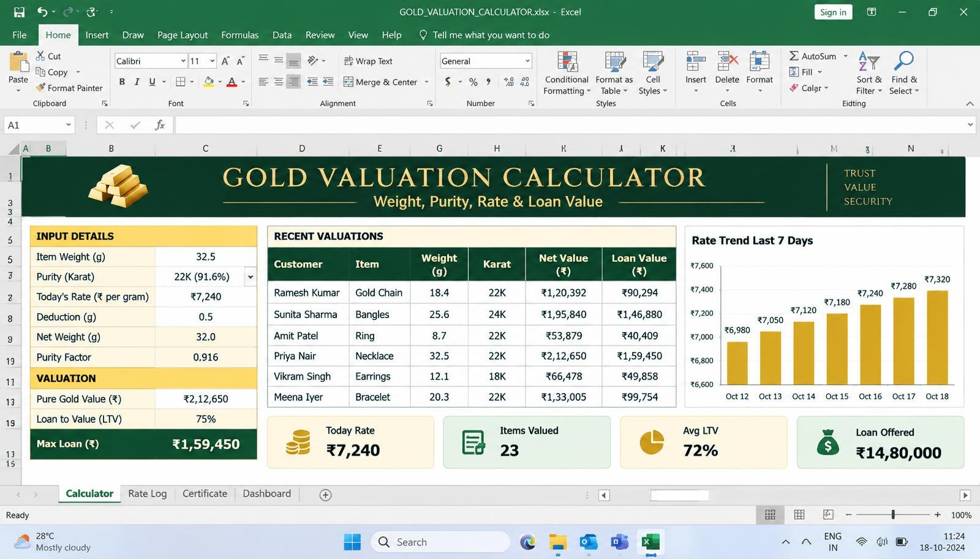Screen dimensions: 980x559
Task: Delete cells using the Delete button
Action: (727, 73)
